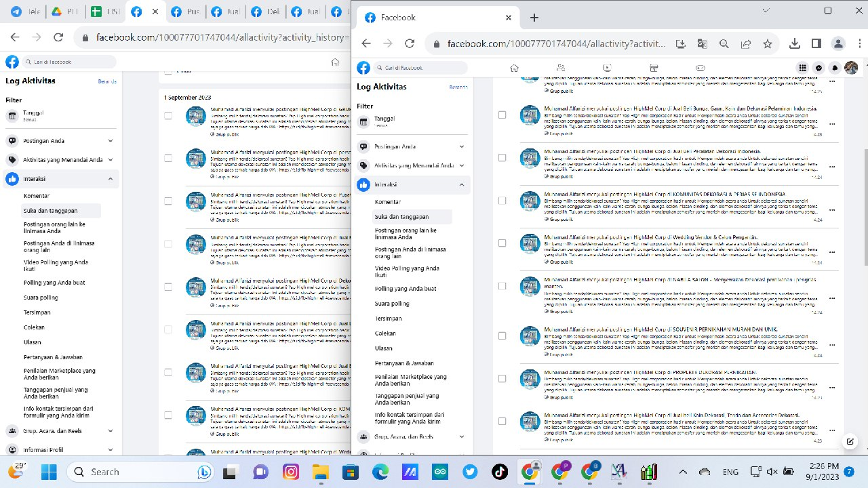868x488 pixels.
Task: Click the translate page icon in address bar
Action: 703,43
